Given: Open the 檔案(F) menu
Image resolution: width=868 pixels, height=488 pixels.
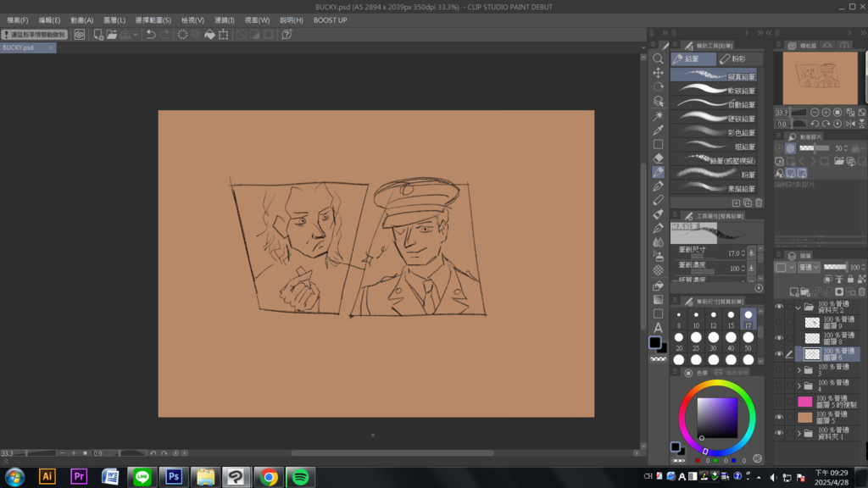Looking at the screenshot, I should [18, 20].
